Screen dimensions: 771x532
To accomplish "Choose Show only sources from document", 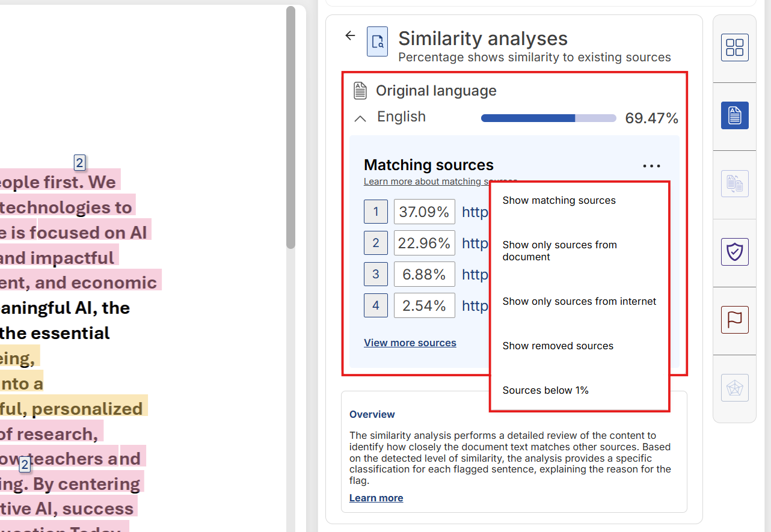I will coord(559,251).
